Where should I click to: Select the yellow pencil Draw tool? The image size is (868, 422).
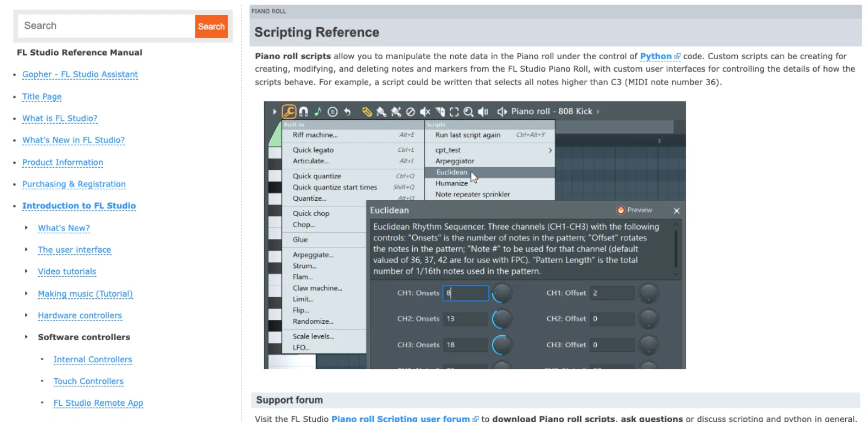(367, 112)
